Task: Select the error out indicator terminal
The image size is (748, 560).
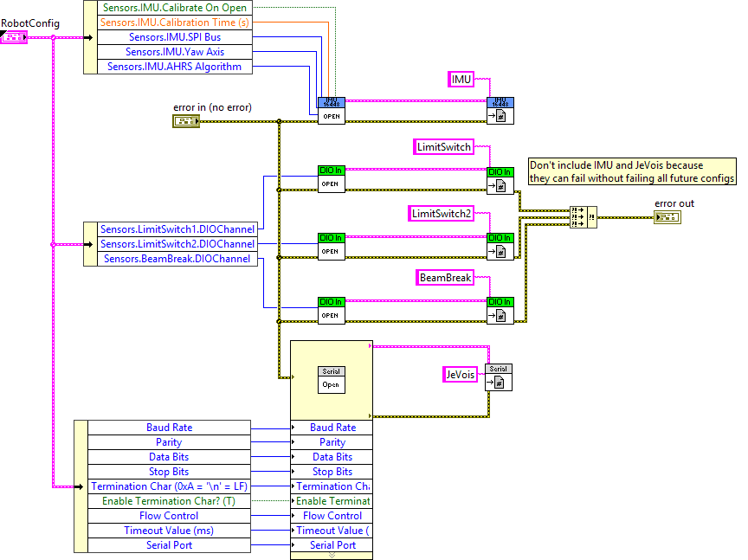Action: pos(667,216)
